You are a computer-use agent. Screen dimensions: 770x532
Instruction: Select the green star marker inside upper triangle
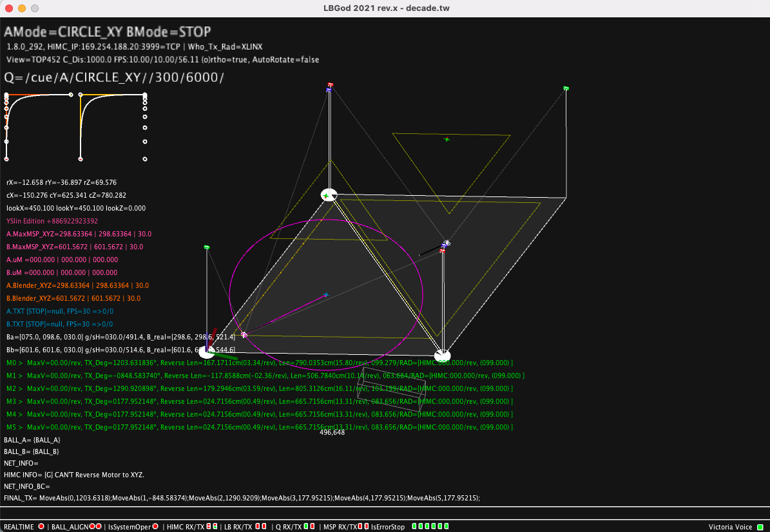click(447, 139)
